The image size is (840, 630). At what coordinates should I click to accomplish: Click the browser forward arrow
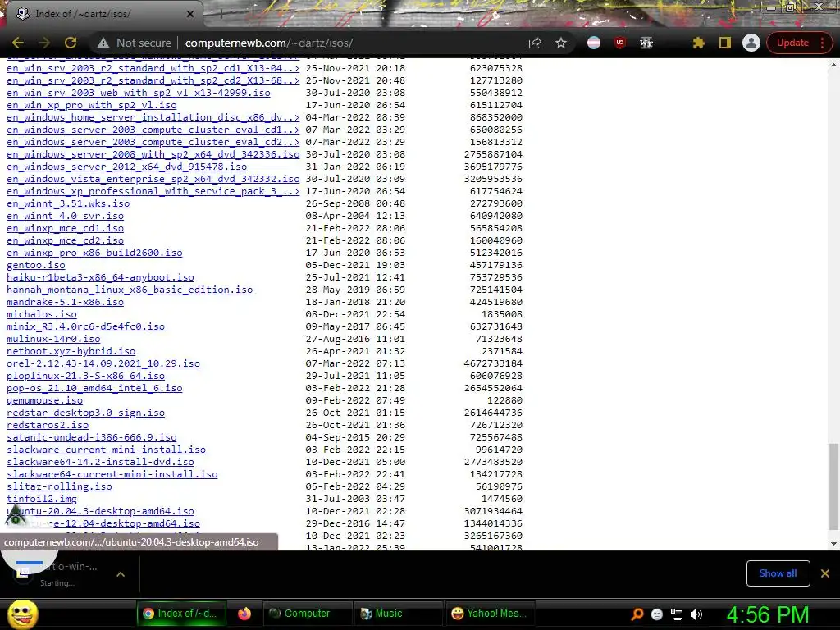tap(44, 43)
